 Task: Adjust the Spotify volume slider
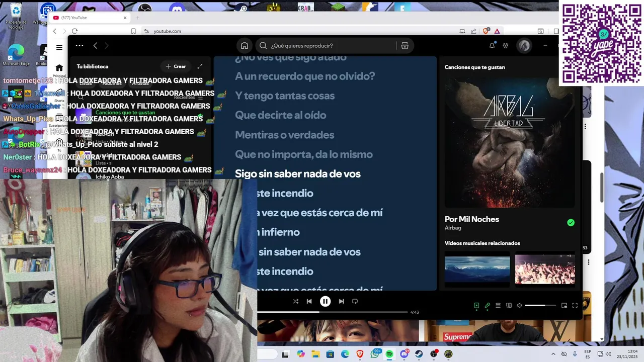tap(540, 305)
